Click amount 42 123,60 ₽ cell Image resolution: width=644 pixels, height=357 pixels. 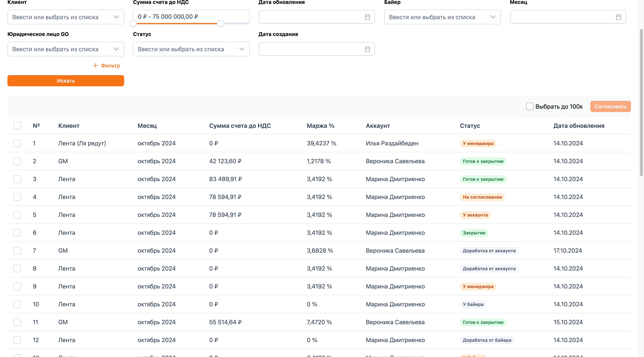225,161
